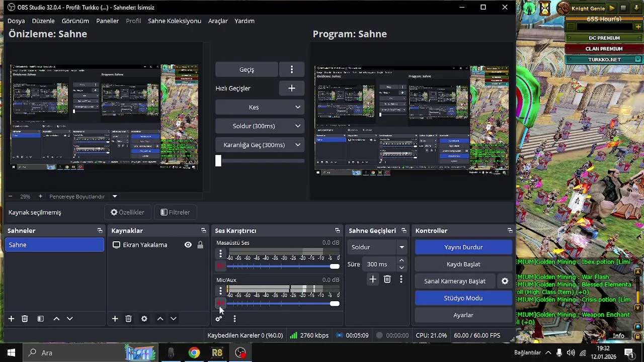The height and width of the screenshot is (362, 644).
Task: Increase Süre duration with up arrow
Action: 401,260
